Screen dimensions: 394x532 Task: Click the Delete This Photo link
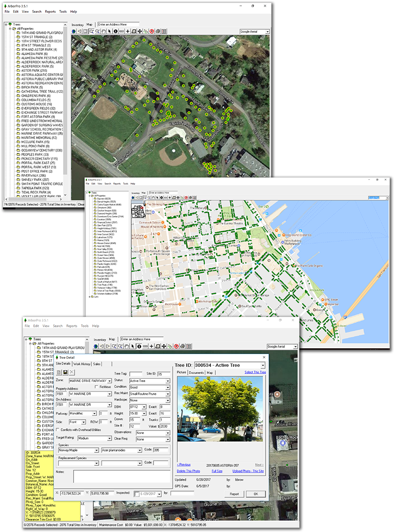pos(188,471)
